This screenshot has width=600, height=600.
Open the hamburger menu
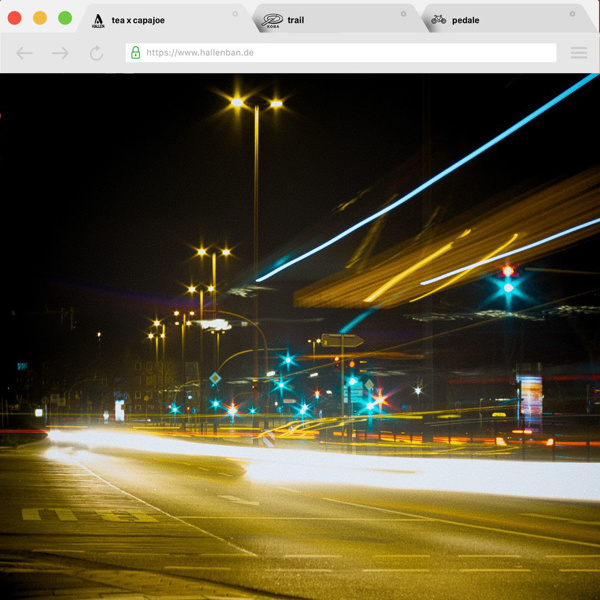pyautogui.click(x=578, y=53)
